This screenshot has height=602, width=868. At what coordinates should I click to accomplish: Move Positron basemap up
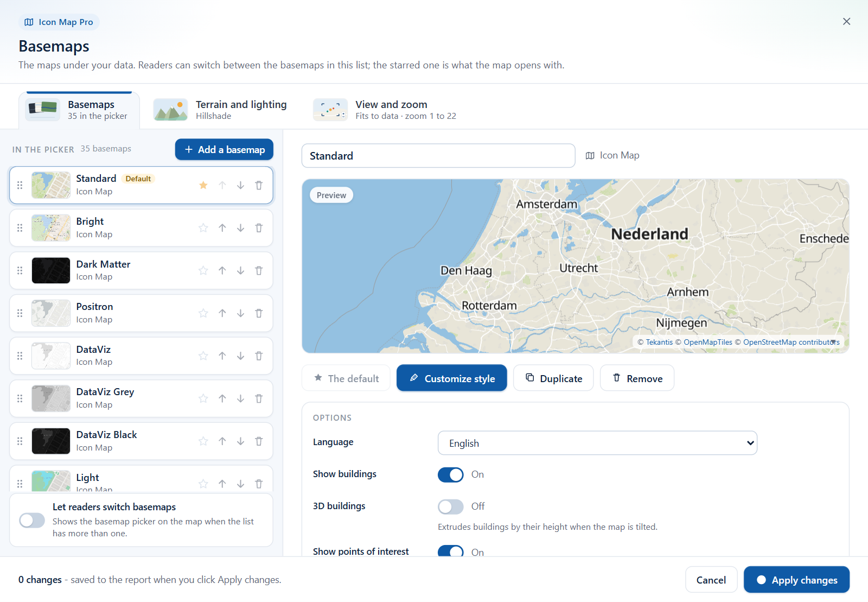point(222,313)
